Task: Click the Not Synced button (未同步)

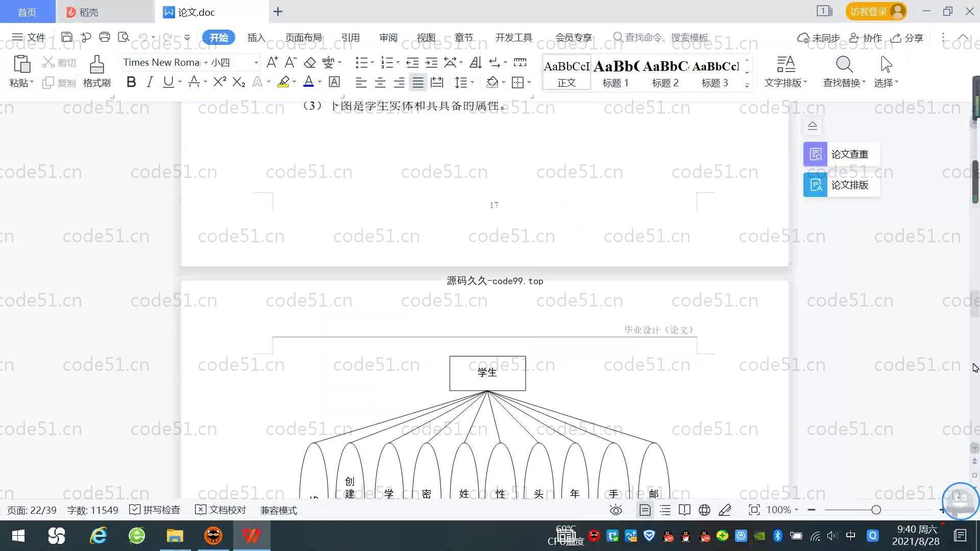Action: 819,38
